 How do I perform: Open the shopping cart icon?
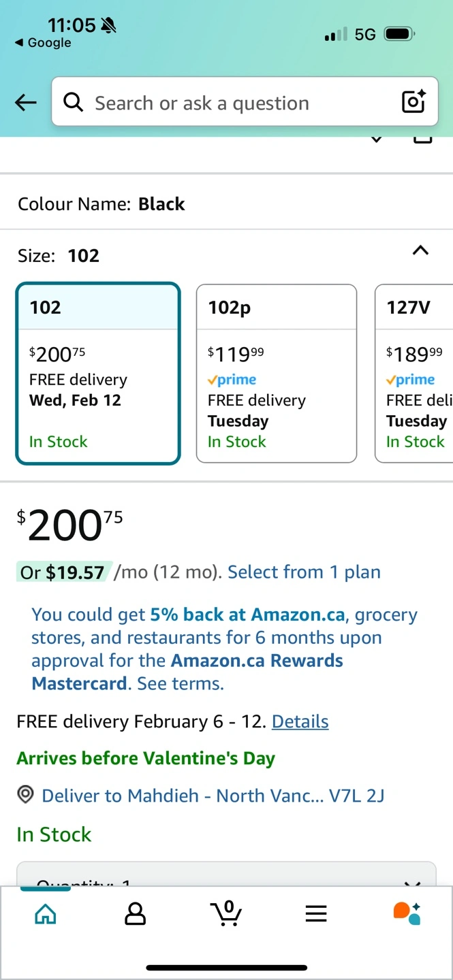[x=226, y=913]
